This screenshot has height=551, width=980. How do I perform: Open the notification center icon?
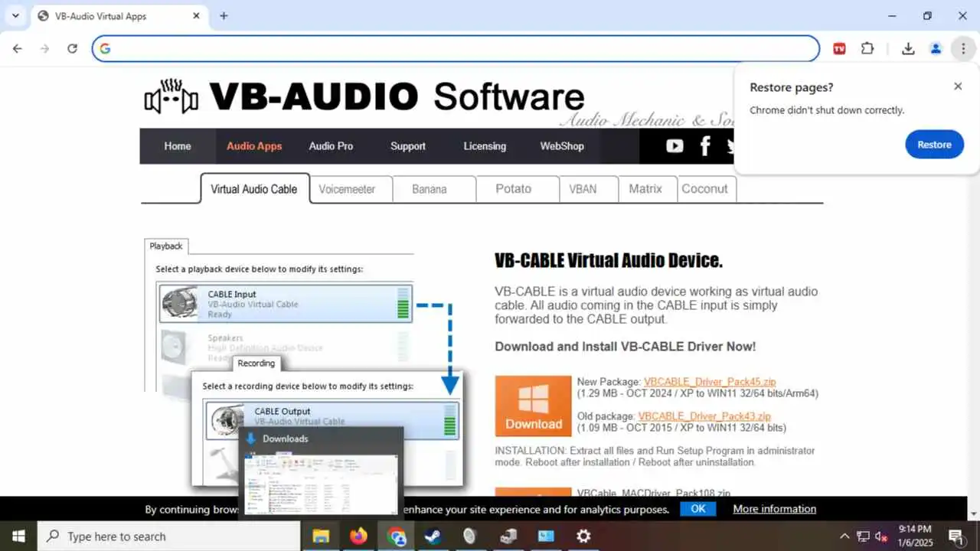(x=955, y=536)
